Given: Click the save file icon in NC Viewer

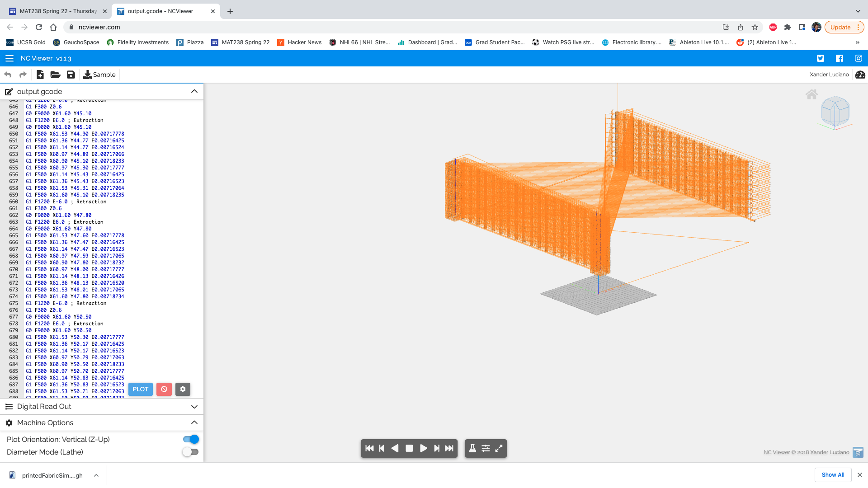Looking at the screenshot, I should coord(71,75).
